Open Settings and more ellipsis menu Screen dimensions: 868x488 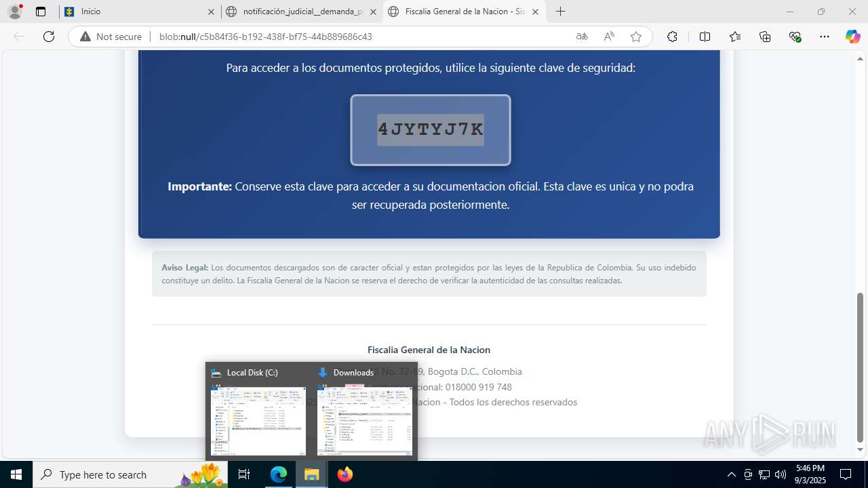click(x=824, y=37)
